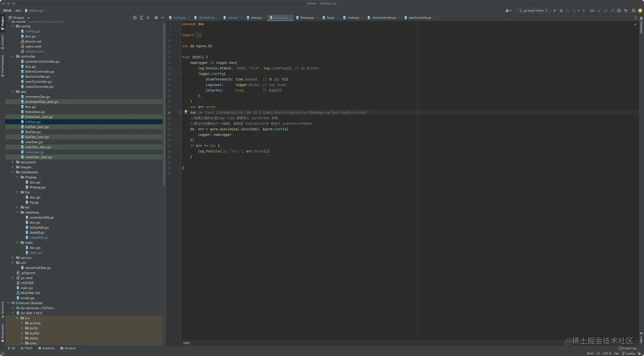This screenshot has width=644, height=356.
Task: Click the stop process square icon
Action: [584, 10]
